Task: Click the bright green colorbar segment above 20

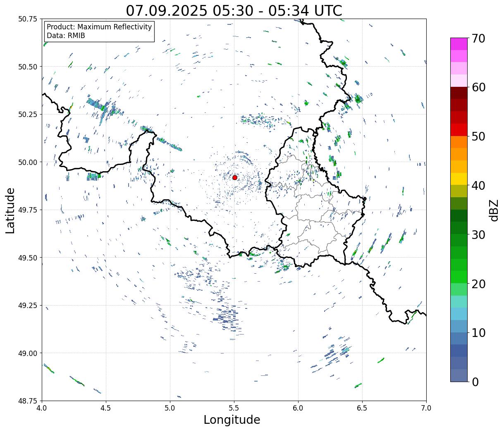Action: pos(459,277)
